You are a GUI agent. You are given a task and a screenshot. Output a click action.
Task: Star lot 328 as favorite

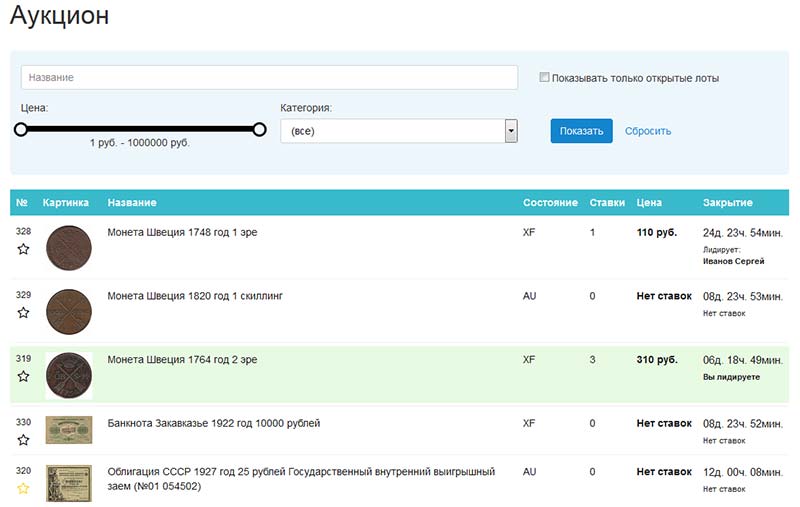tap(23, 250)
